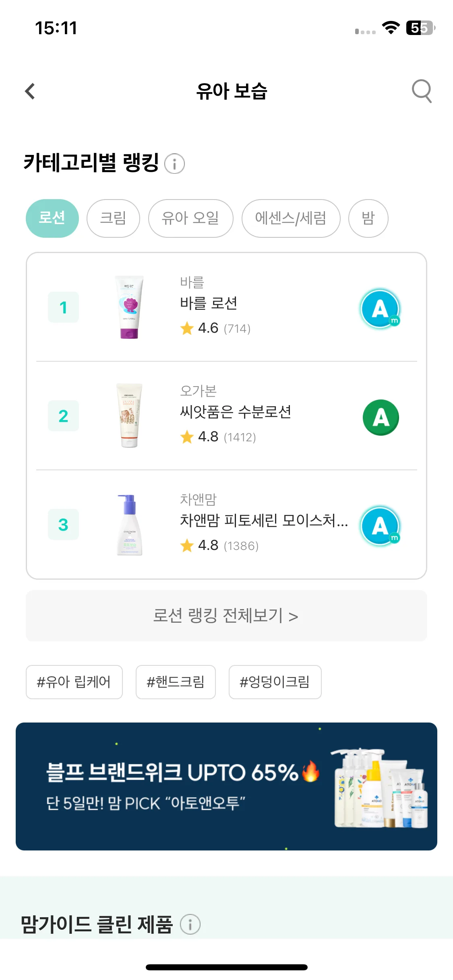Tap the A grade badge for 바를 로션
This screenshot has width=453, height=980.
tap(381, 309)
